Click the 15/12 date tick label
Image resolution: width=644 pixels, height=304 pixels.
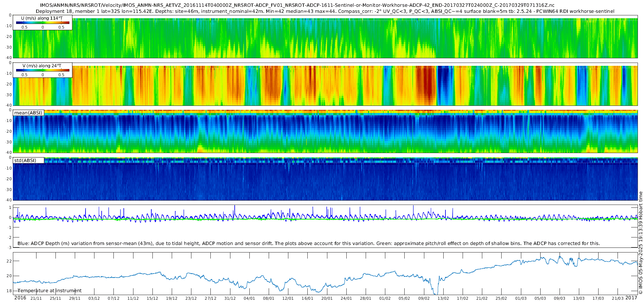click(x=152, y=298)
